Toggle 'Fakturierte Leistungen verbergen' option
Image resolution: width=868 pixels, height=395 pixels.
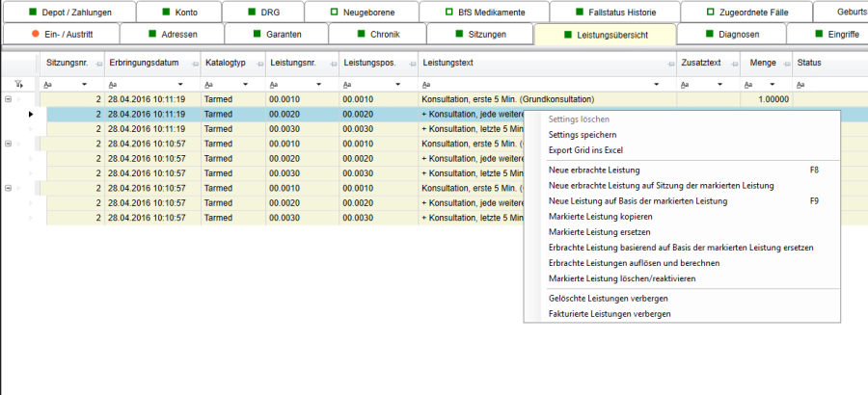[x=608, y=313]
